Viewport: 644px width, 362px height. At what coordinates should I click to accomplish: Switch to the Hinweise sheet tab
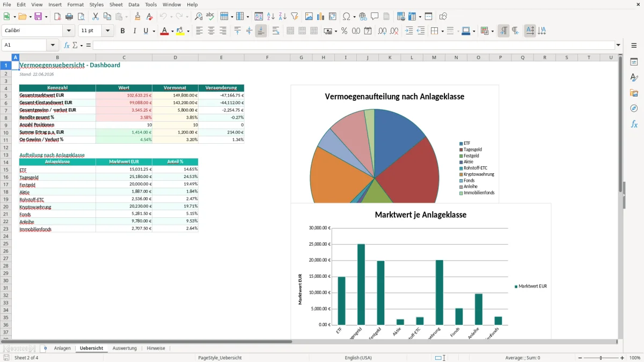point(156,348)
